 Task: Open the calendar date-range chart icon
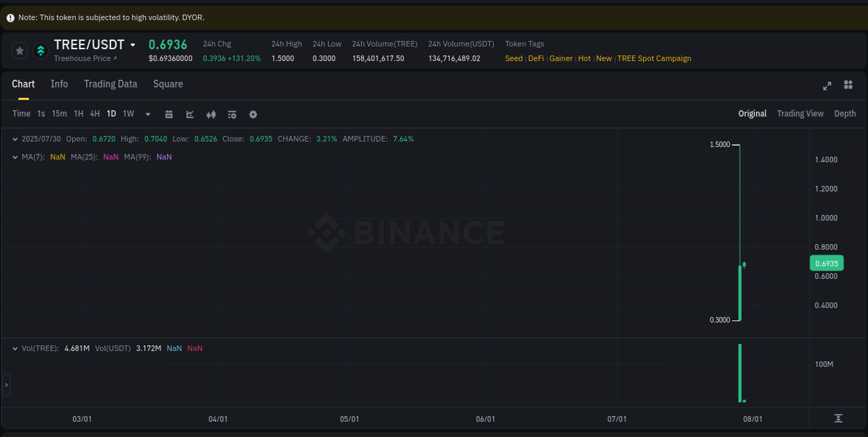(x=169, y=114)
